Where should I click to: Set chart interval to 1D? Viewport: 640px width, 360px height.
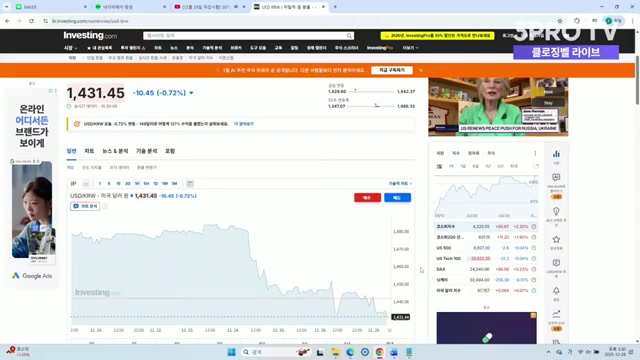coord(156,183)
